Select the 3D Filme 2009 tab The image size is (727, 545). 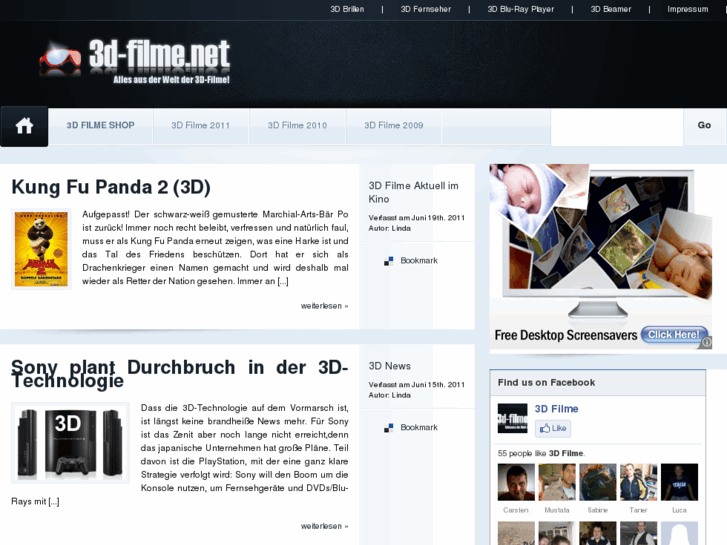394,125
